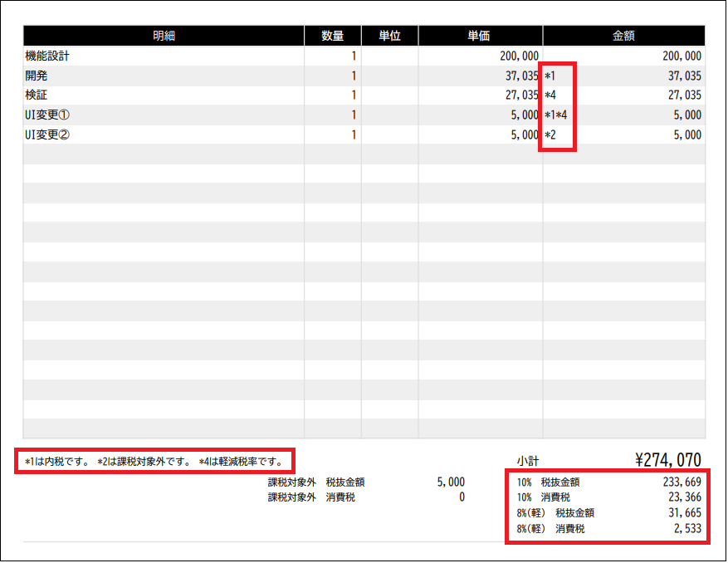Click the 200,000 amount for 機能設計
The width and height of the screenshot is (728, 563).
(x=681, y=55)
